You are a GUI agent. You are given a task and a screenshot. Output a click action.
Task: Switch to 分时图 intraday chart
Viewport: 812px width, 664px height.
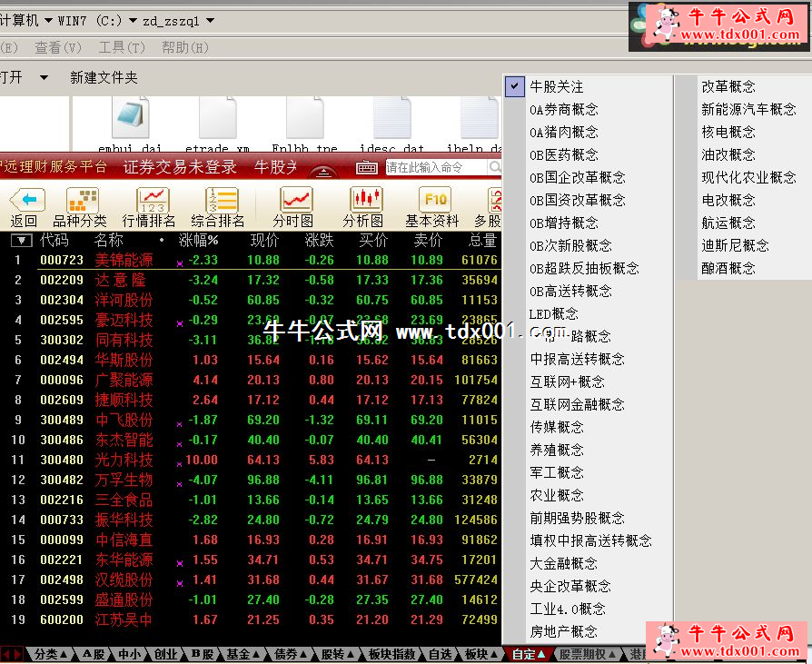pos(295,200)
